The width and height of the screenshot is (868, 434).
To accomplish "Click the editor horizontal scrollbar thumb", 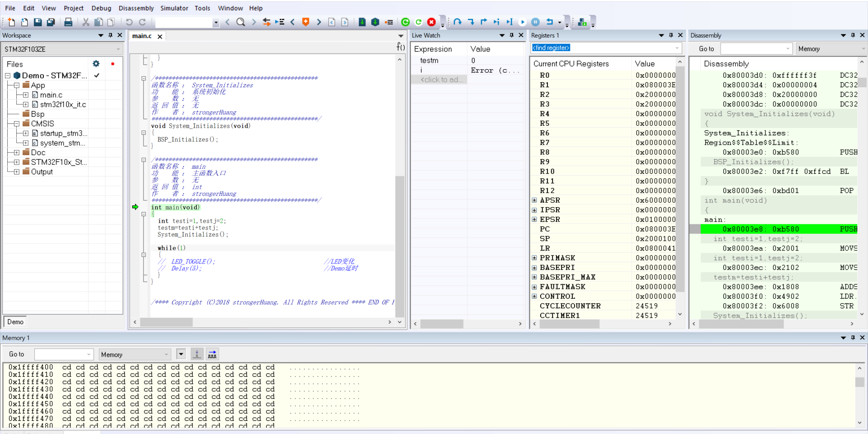I will pos(166,322).
